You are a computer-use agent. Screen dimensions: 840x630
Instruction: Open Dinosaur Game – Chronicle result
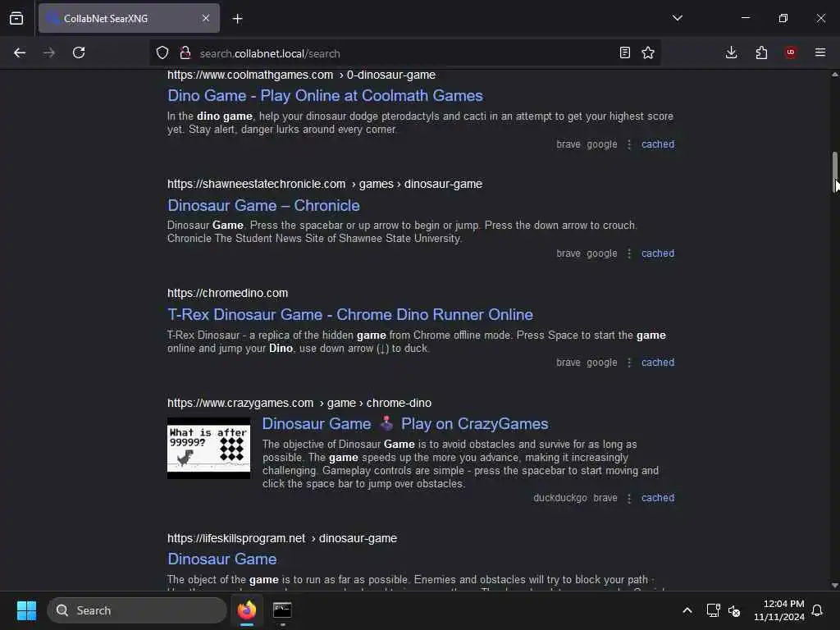click(263, 205)
